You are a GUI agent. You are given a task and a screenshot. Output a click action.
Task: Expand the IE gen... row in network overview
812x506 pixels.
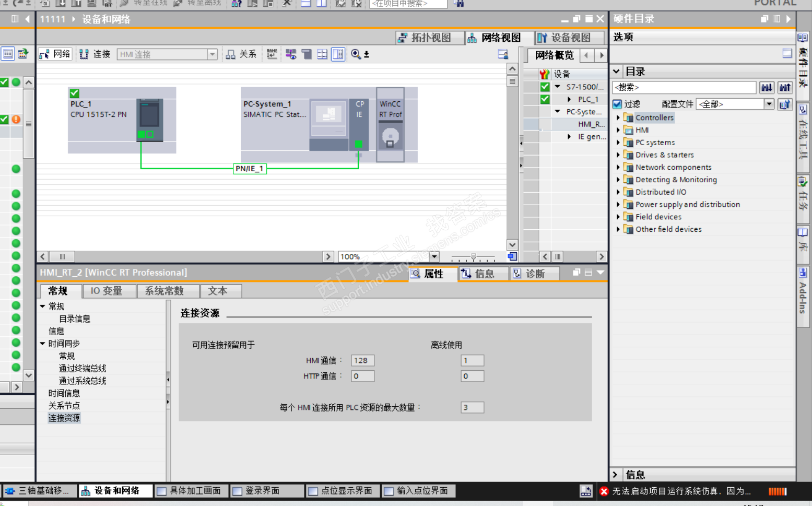pos(569,137)
